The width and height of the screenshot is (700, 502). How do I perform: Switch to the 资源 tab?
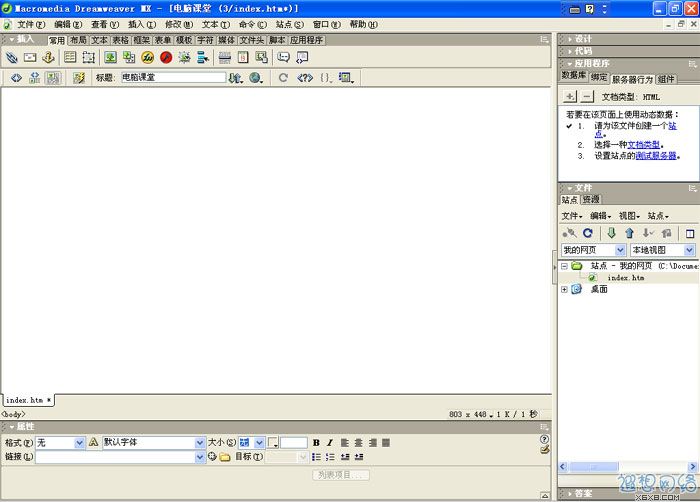[x=591, y=199]
